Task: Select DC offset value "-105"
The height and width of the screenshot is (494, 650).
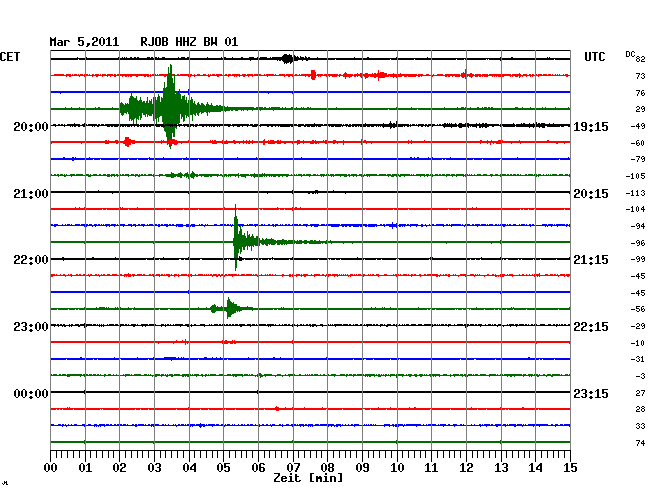Action: [635, 177]
